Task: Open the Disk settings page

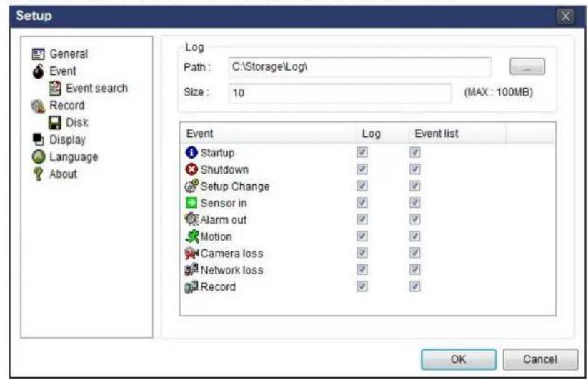Action: (x=77, y=123)
